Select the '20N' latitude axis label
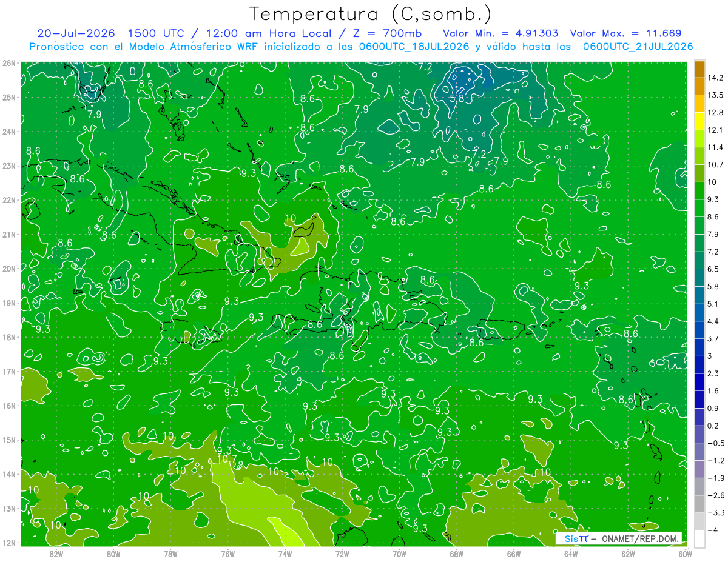Image resolution: width=728 pixels, height=562 pixels. pyautogui.click(x=8, y=269)
